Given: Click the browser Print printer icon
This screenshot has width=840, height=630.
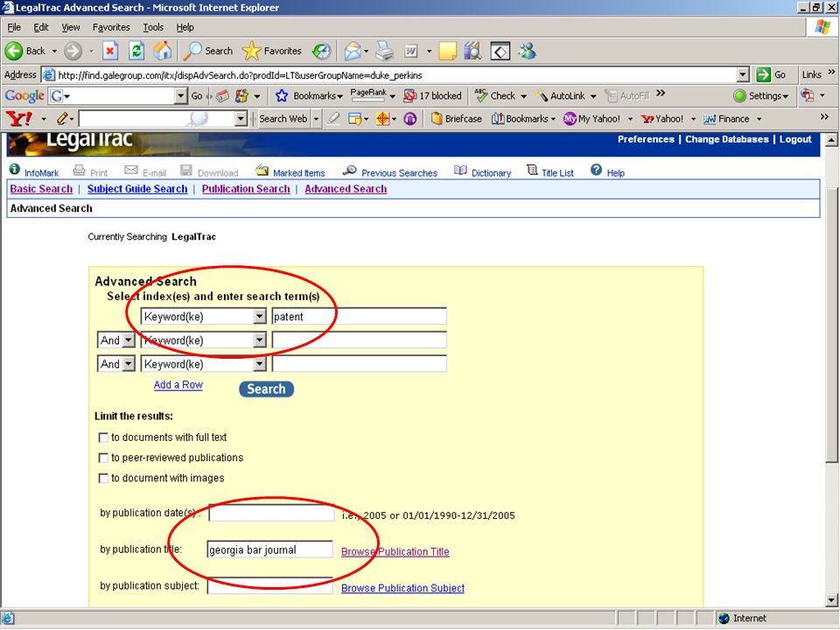Looking at the screenshot, I should [x=384, y=51].
